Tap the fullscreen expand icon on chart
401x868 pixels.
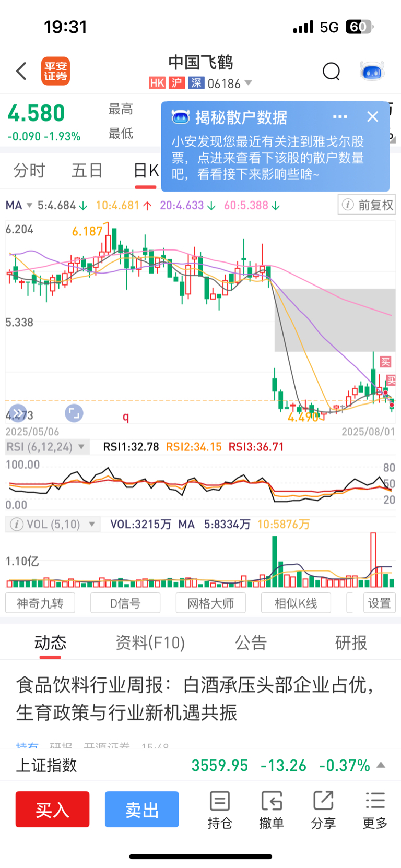tap(74, 413)
